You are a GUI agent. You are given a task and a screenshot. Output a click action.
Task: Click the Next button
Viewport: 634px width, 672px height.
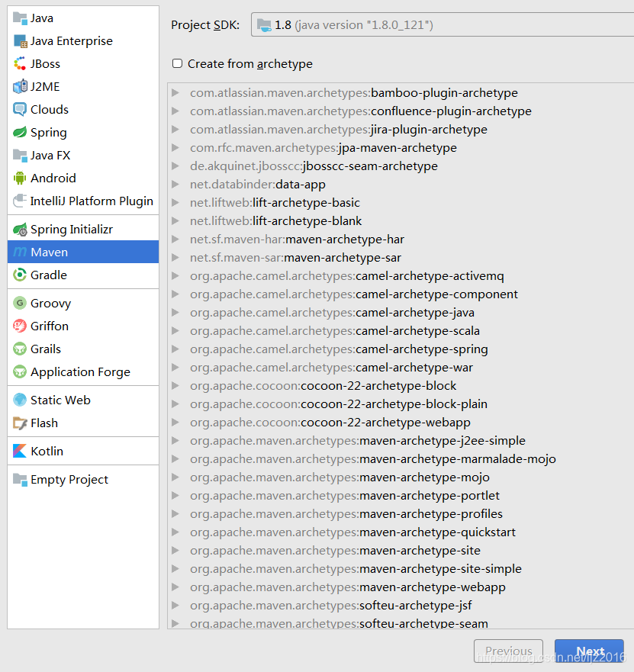[x=589, y=651]
